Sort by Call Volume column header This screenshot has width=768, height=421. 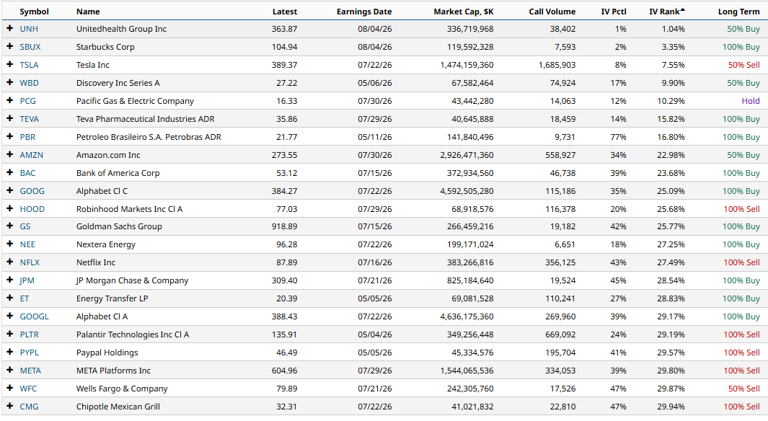click(552, 12)
